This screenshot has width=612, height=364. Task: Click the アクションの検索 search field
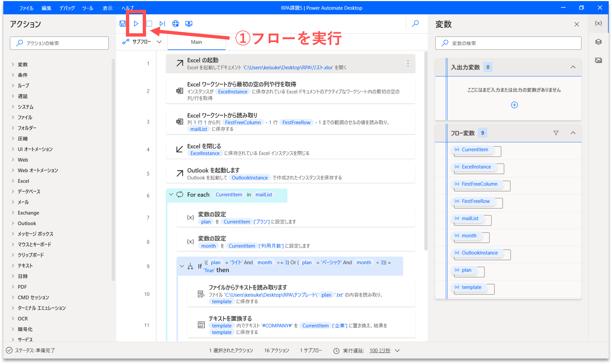[x=59, y=43]
